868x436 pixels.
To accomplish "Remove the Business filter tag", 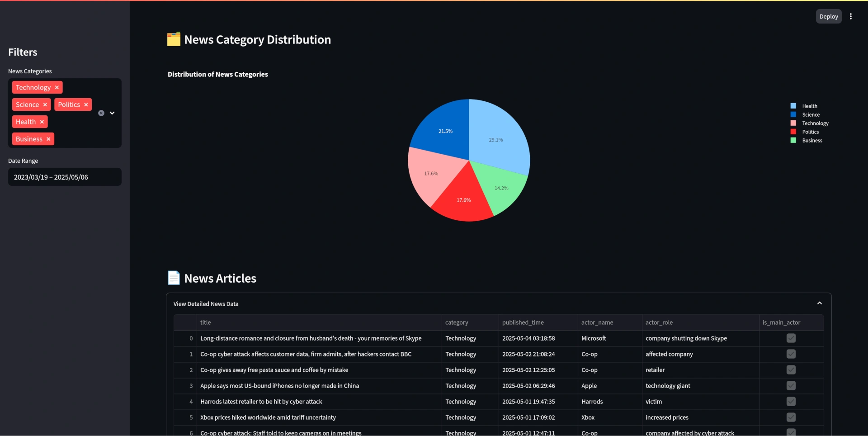I will (48, 139).
